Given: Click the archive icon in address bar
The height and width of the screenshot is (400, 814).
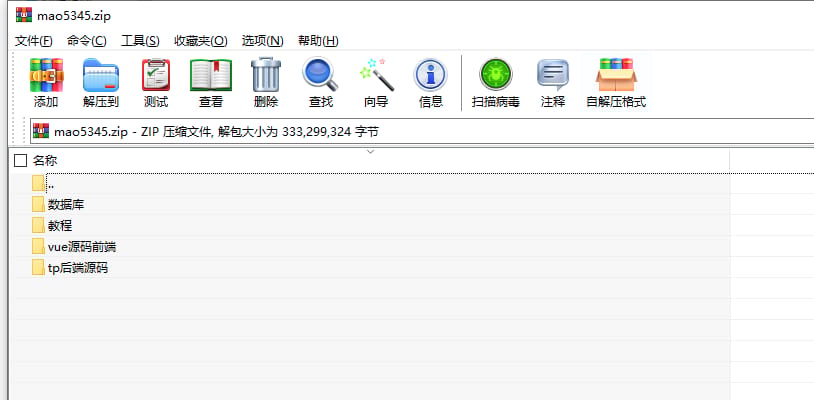Looking at the screenshot, I should [x=41, y=131].
